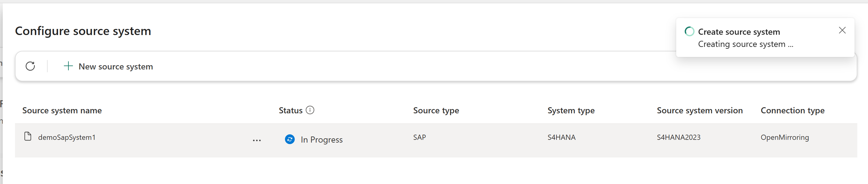Open the ellipsis menu for demoSapSystem1
The height and width of the screenshot is (184, 868).
[x=257, y=140]
